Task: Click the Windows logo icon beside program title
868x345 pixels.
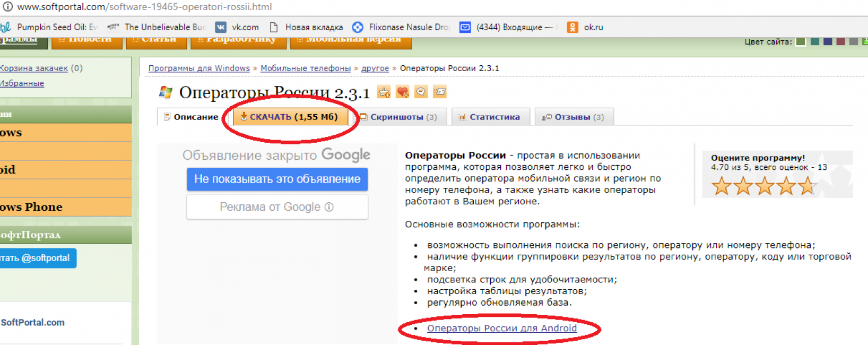Action: (x=166, y=92)
